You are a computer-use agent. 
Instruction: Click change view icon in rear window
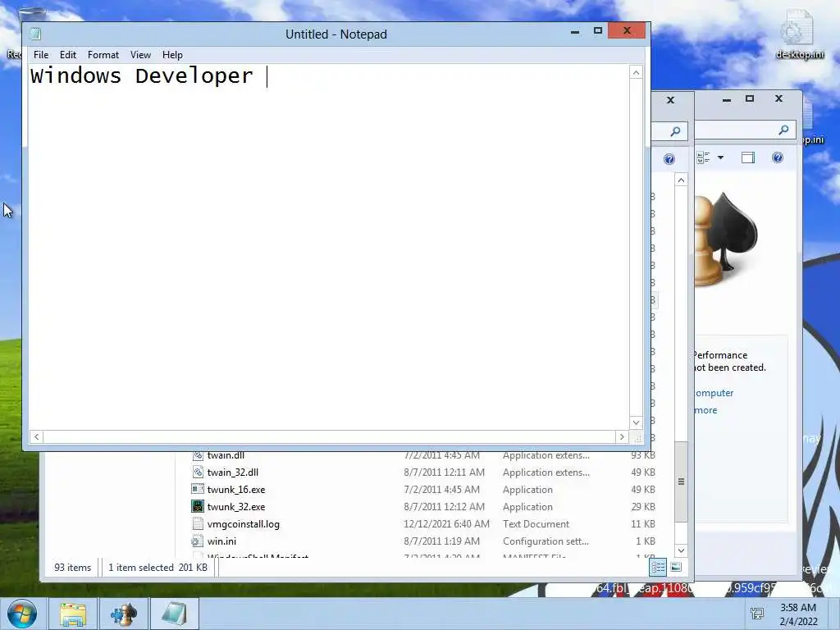click(703, 157)
